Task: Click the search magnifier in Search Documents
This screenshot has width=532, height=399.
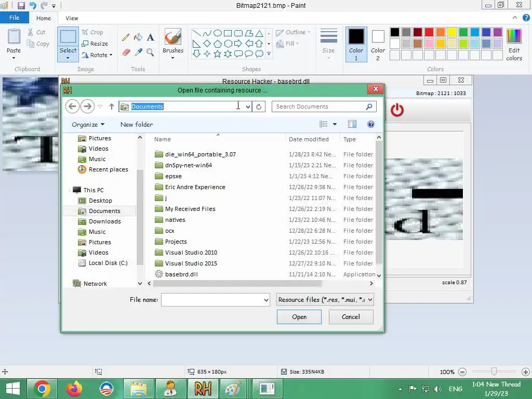Action: click(369, 107)
